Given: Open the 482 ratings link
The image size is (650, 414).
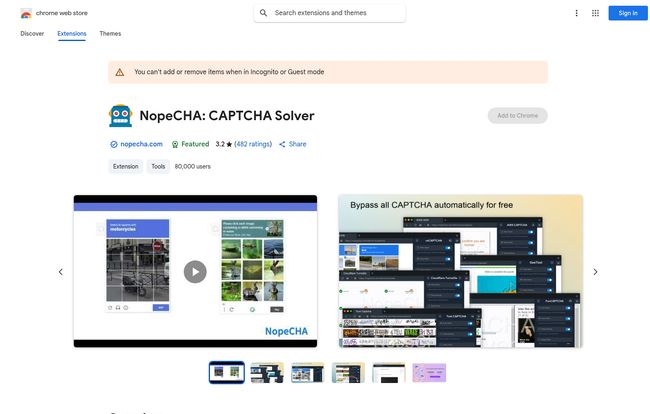Looking at the screenshot, I should click(x=253, y=144).
